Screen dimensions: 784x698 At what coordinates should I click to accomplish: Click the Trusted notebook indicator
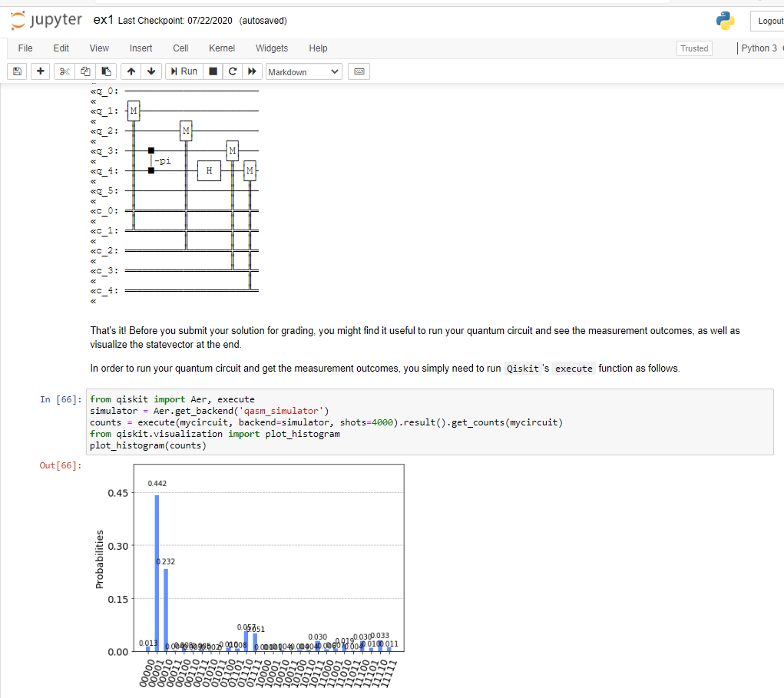[694, 48]
